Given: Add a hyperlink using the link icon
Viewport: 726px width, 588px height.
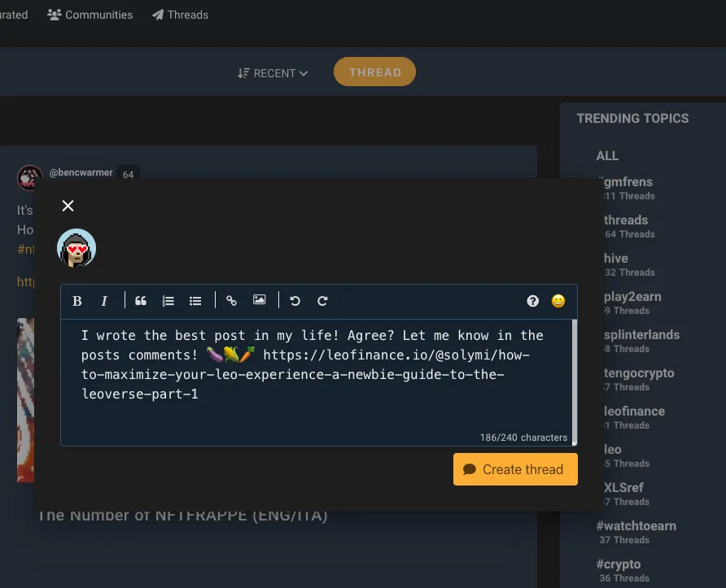Looking at the screenshot, I should point(231,301).
